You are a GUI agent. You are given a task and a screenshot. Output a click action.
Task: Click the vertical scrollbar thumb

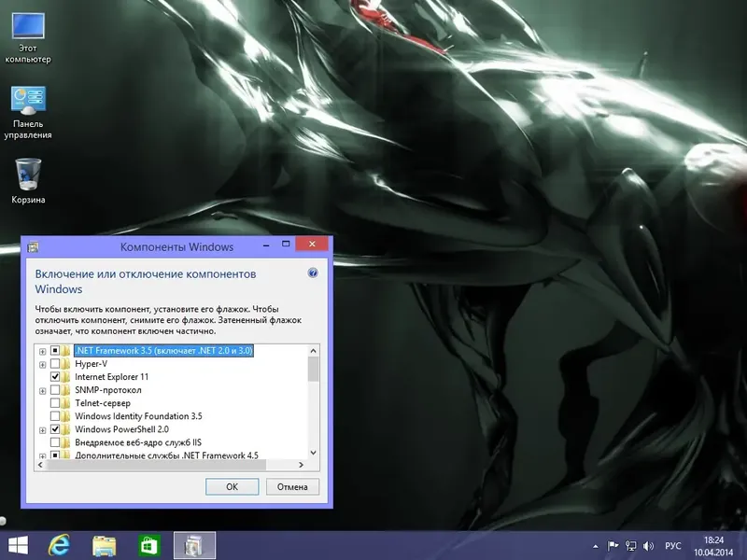(x=314, y=370)
